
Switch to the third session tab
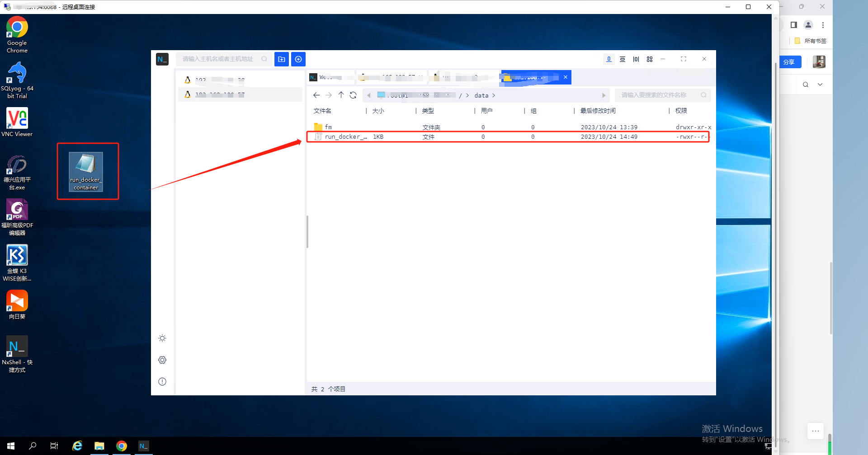pyautogui.click(x=463, y=77)
